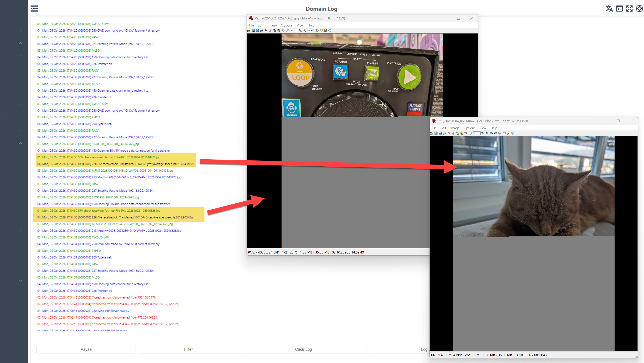Click Open file icon in PXL_20261002 IrfanView window
The height and width of the screenshot is (363, 644).
click(249, 31)
